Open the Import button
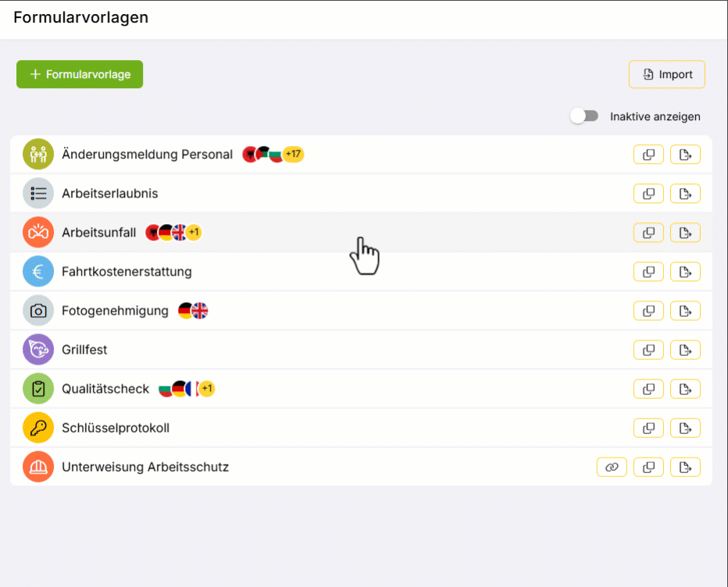The width and height of the screenshot is (728, 587). coord(667,74)
